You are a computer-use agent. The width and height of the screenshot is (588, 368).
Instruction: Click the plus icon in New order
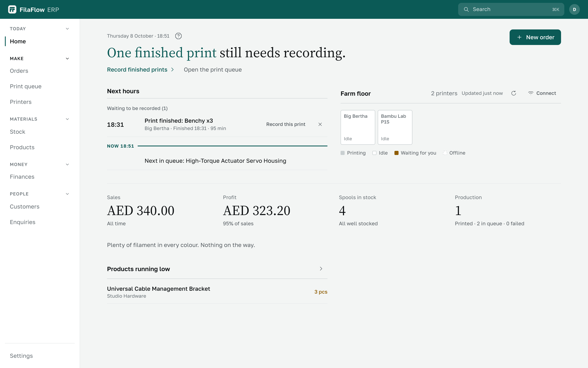[x=519, y=37]
